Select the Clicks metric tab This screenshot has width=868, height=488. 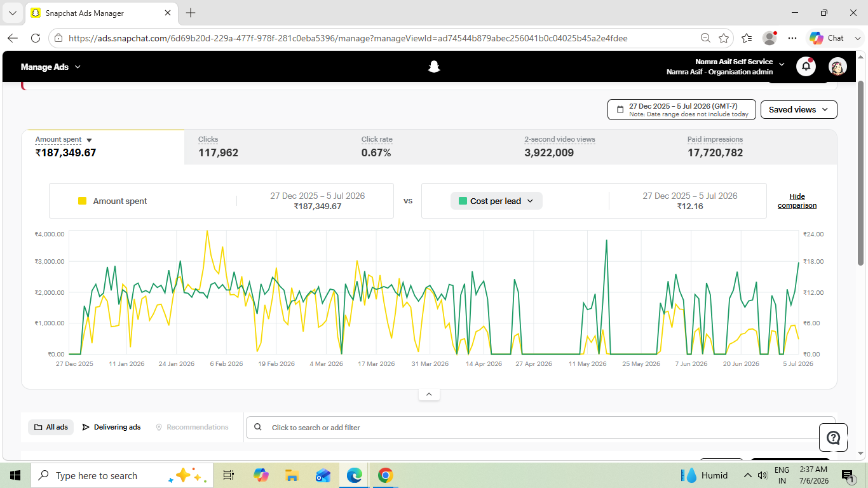(266, 147)
